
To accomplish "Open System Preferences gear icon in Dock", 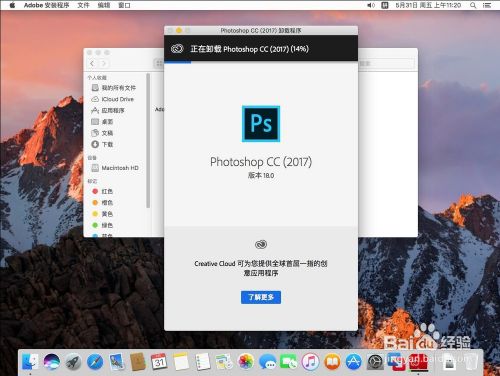I will pyautogui.click(x=375, y=362).
